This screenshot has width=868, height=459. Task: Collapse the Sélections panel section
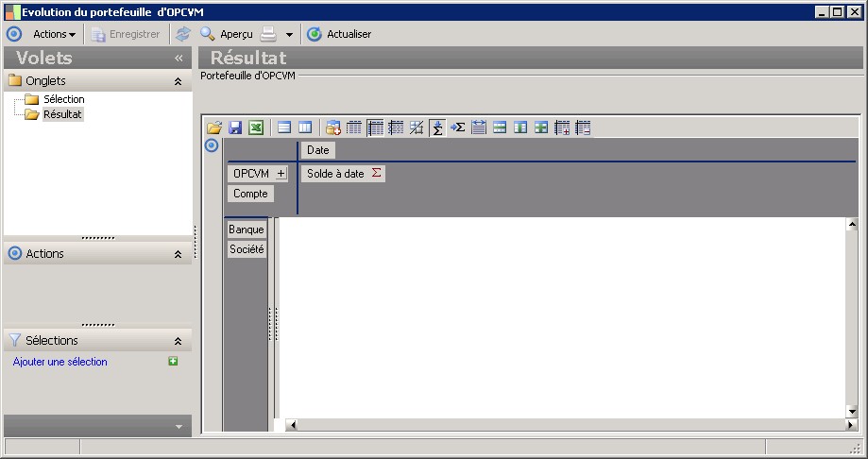point(178,341)
